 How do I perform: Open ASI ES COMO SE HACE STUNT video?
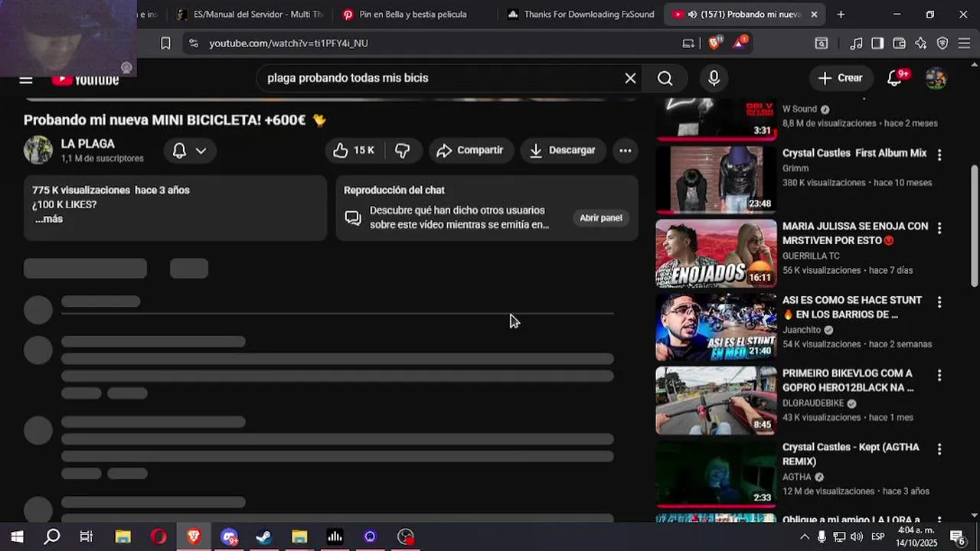(x=852, y=307)
